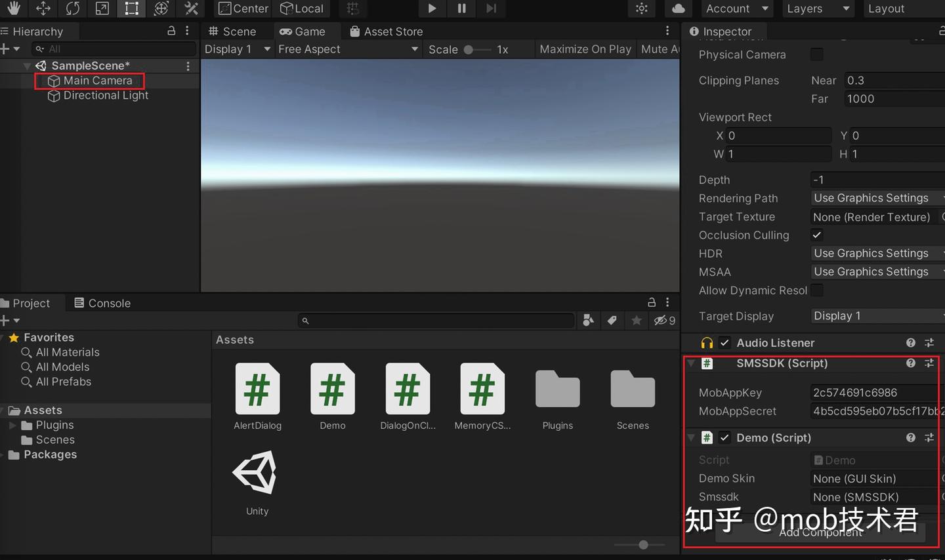Screen dimensions: 945x560
Task: Select the combined Transform tool
Action: 161,9
